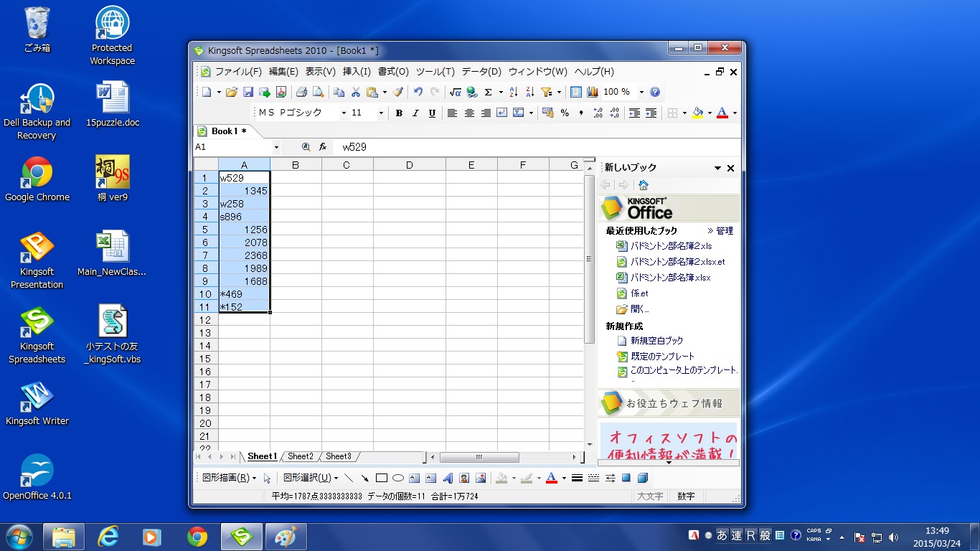Click the AutoSum sigma icon
Screen dimensions: 980x551
pos(489,92)
